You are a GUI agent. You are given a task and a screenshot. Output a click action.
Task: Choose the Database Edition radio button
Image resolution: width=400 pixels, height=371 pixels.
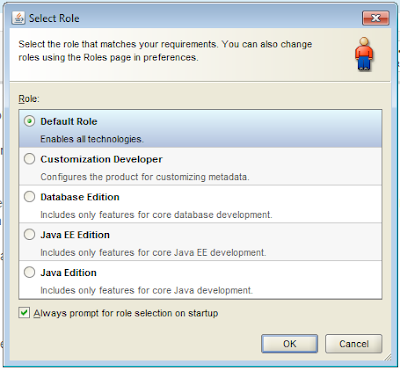click(x=29, y=197)
